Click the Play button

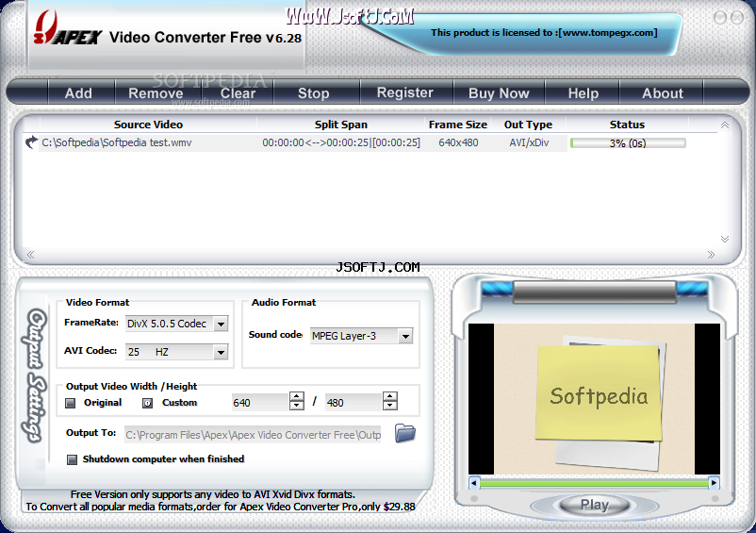pyautogui.click(x=594, y=505)
